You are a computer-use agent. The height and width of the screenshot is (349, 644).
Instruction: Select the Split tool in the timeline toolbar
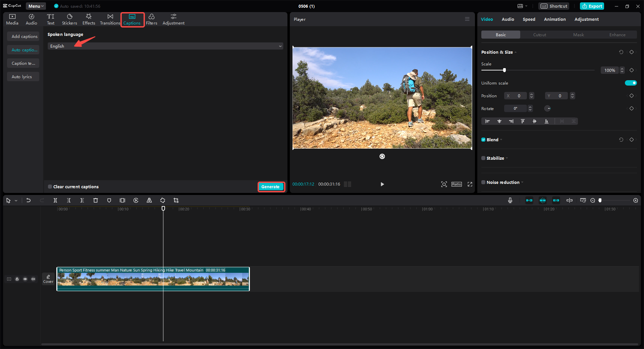click(x=55, y=200)
